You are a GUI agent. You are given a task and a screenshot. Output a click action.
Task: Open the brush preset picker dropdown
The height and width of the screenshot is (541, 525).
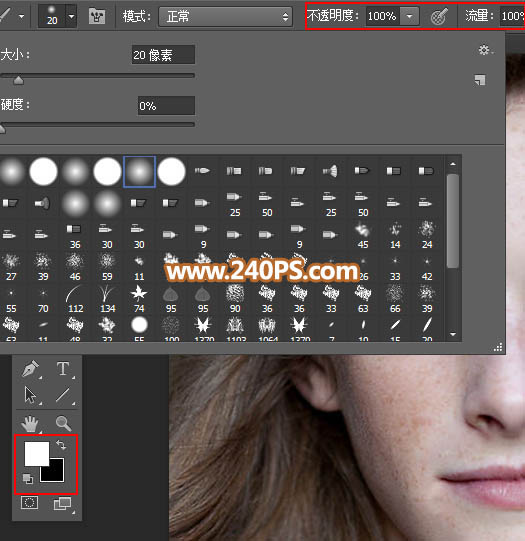click(x=71, y=16)
